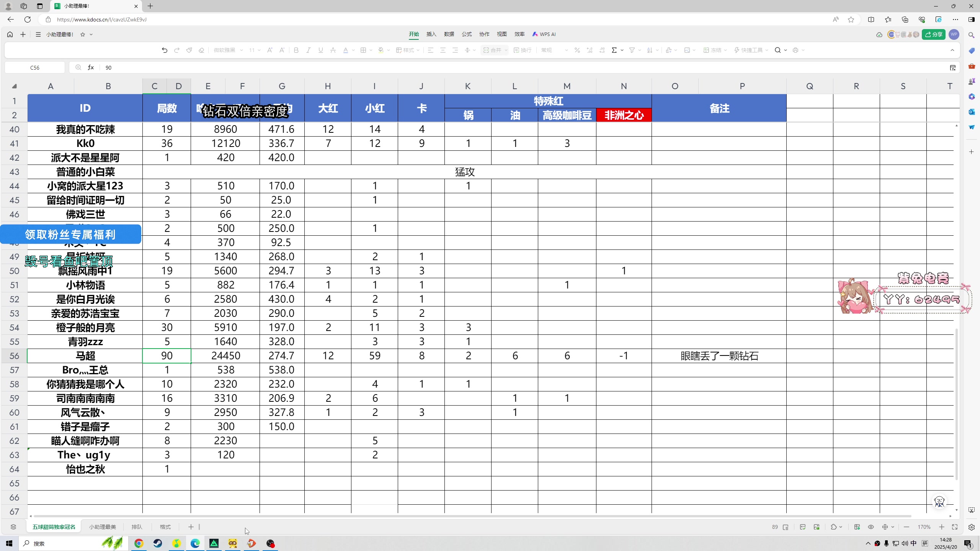
Task: Undo the last edit
Action: pyautogui.click(x=165, y=50)
